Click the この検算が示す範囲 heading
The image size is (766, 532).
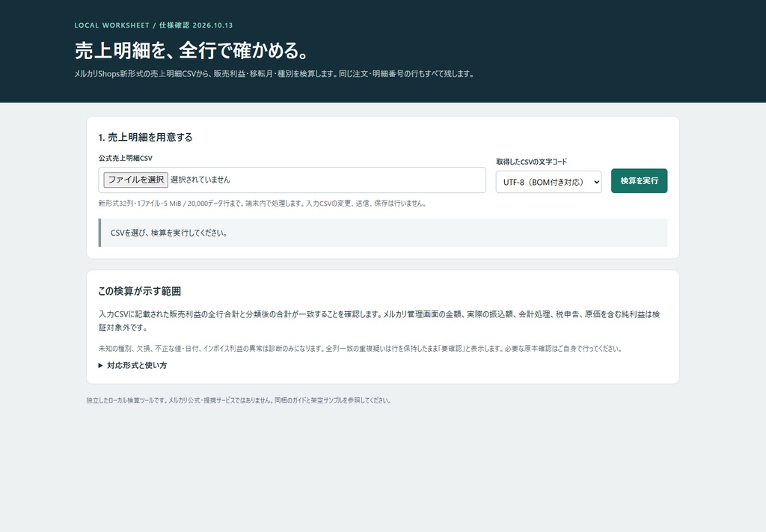tap(140, 291)
